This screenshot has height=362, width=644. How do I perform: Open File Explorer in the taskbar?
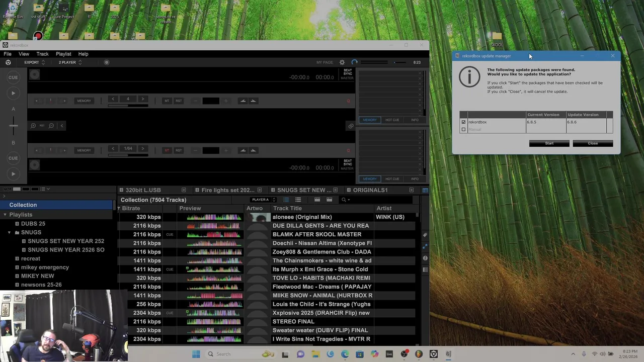[x=315, y=354]
